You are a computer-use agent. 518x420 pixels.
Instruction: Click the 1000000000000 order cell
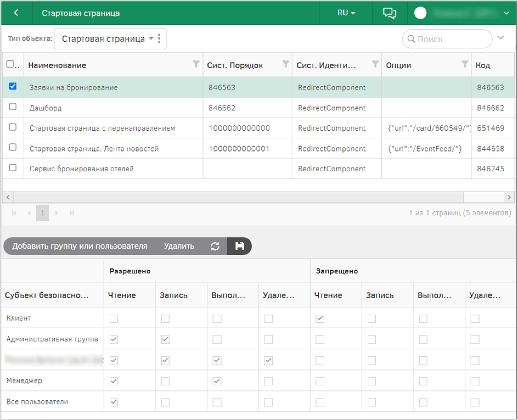click(247, 128)
